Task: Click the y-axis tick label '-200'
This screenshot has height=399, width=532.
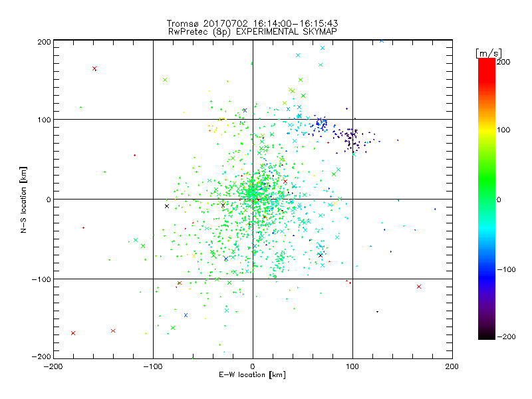Action: 41,356
